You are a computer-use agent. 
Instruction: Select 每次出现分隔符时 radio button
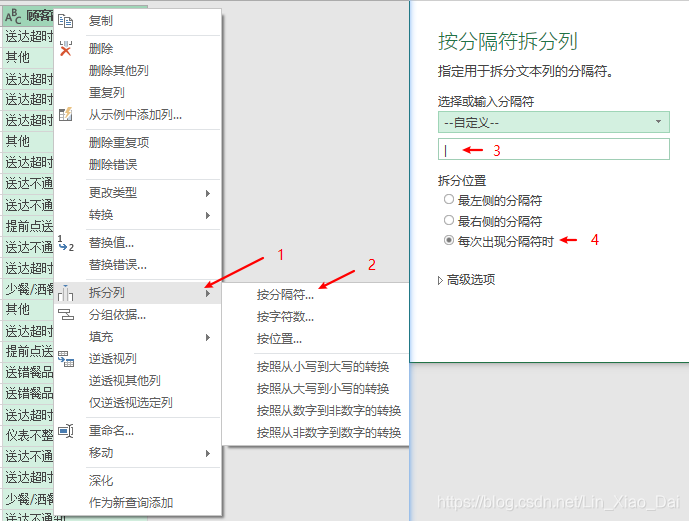coord(449,240)
